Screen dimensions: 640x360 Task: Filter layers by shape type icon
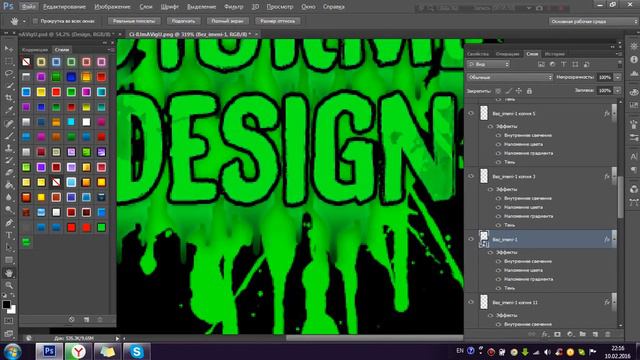(575, 64)
